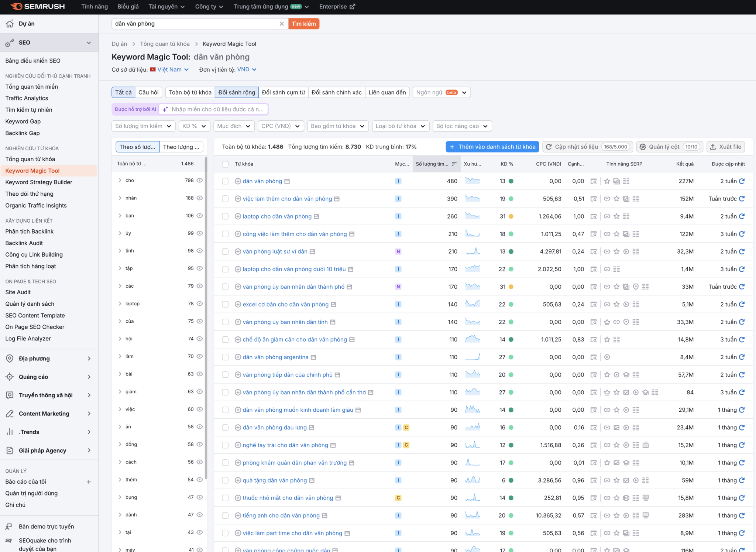Open the CPC (VND) filter dropdown
The height and width of the screenshot is (552, 756).
click(281, 126)
